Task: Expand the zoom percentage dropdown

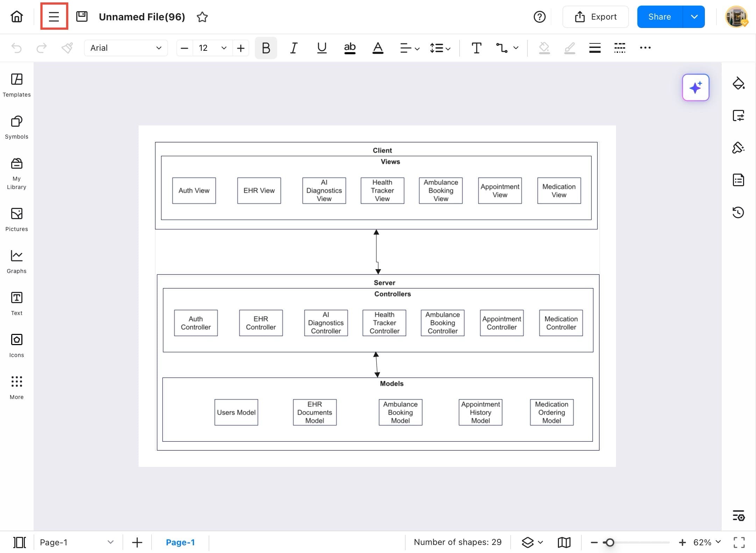Action: (718, 542)
